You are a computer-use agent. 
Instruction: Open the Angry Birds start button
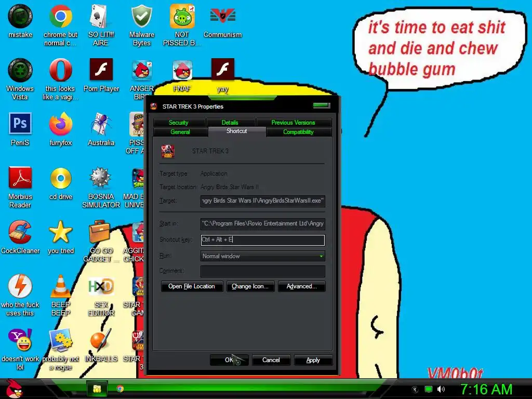[x=14, y=389]
